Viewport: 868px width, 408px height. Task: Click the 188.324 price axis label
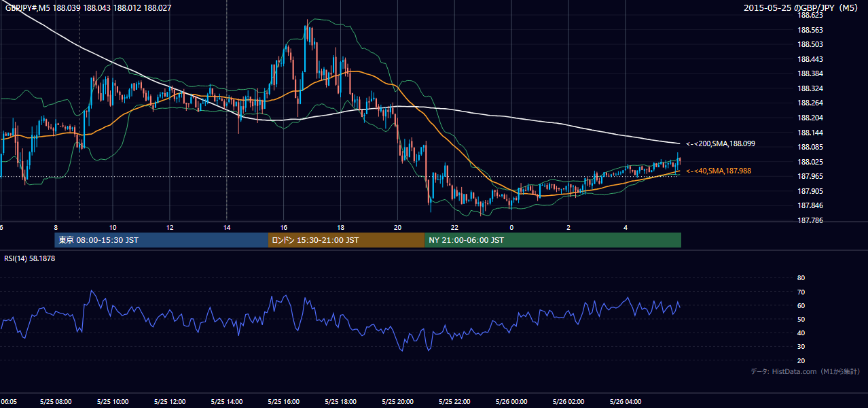click(810, 88)
